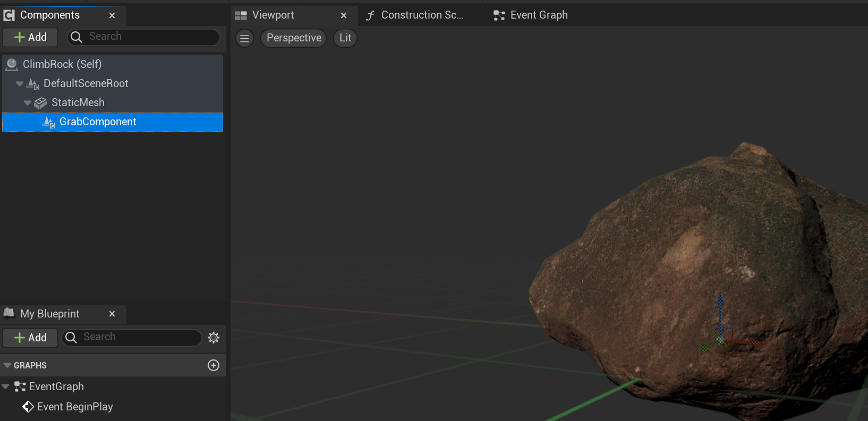Viewport: 868px width, 421px height.
Task: Click the EventGraph node icon in My Blueprint
Action: click(20, 386)
